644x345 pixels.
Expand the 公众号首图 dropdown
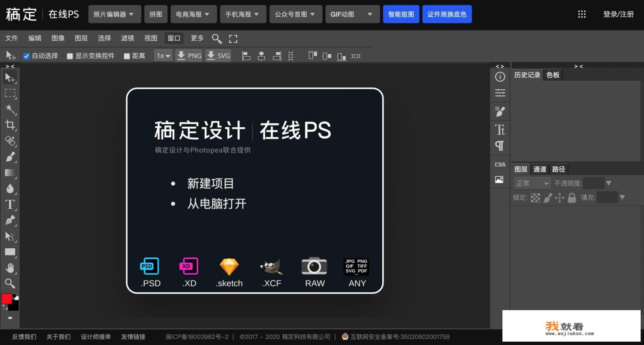[296, 14]
